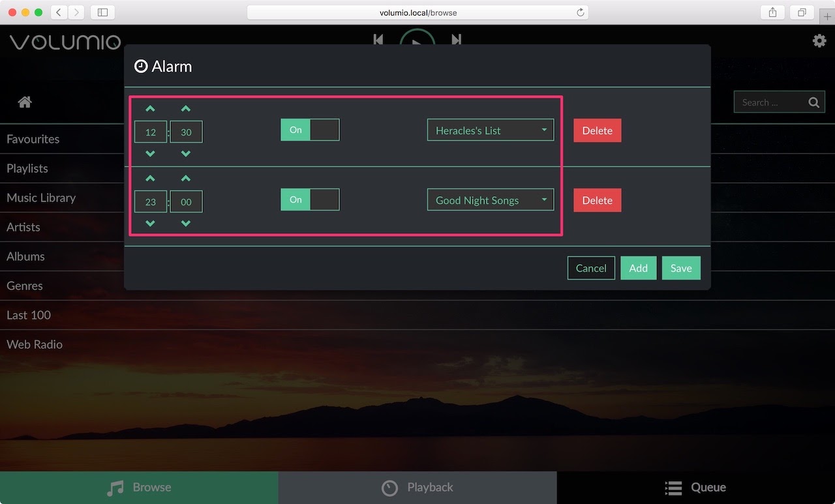The width and height of the screenshot is (835, 504).
Task: Click the minutes field showing 30
Action: tap(186, 132)
